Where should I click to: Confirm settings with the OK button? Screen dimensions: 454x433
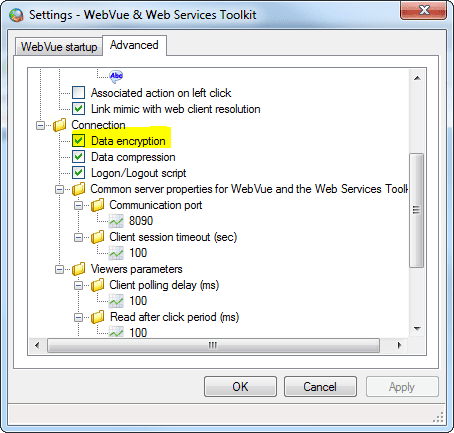point(240,387)
